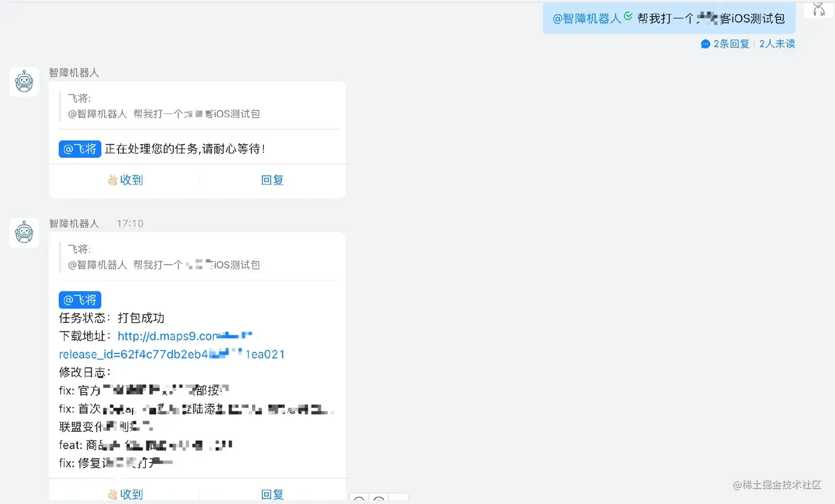Image resolution: width=835 pixels, height=504 pixels.
Task: Click the 2条回复 chat bubble icon
Action: point(705,44)
